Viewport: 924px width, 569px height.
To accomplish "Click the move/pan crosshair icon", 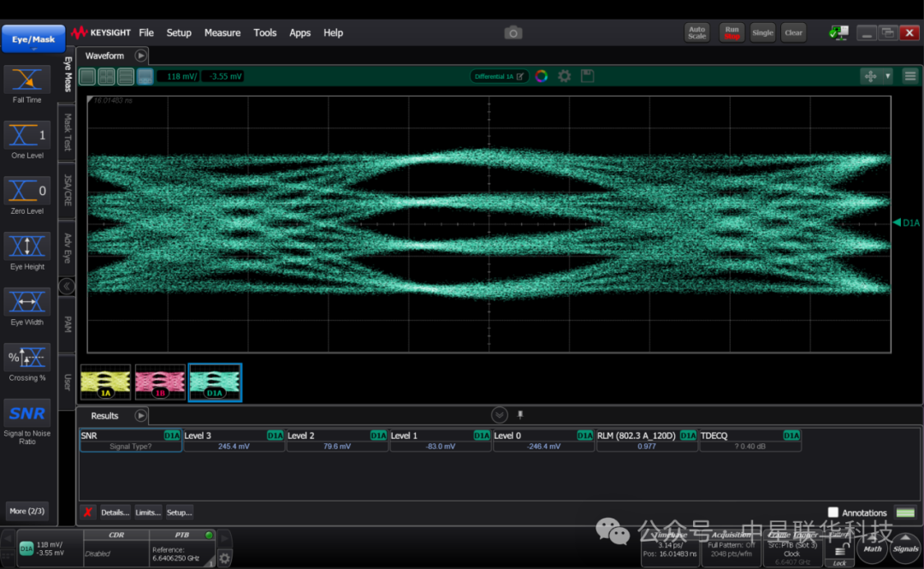I will coord(870,76).
